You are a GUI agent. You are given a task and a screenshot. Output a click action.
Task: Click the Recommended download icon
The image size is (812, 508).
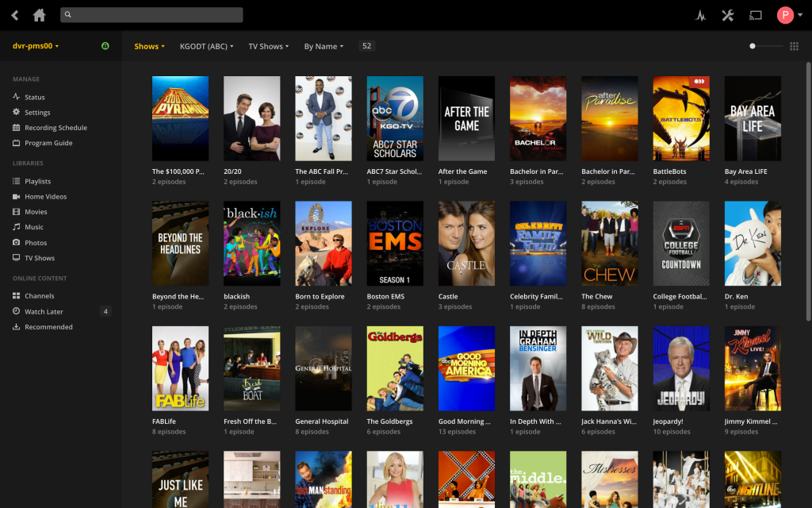16,326
